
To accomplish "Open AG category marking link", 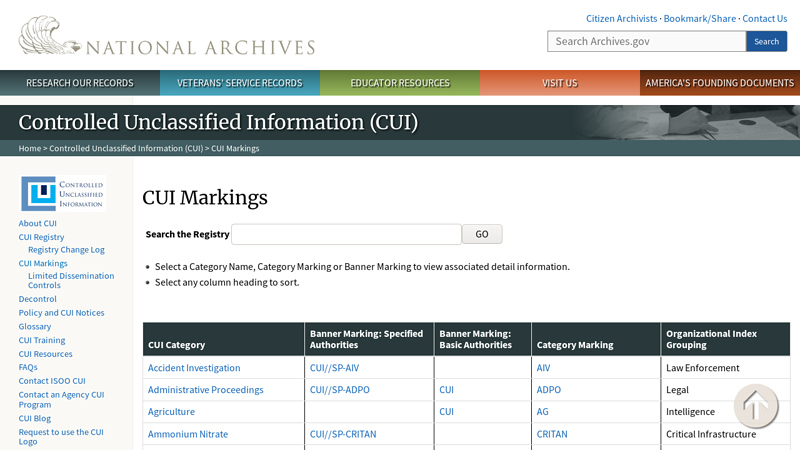I will [x=542, y=412].
